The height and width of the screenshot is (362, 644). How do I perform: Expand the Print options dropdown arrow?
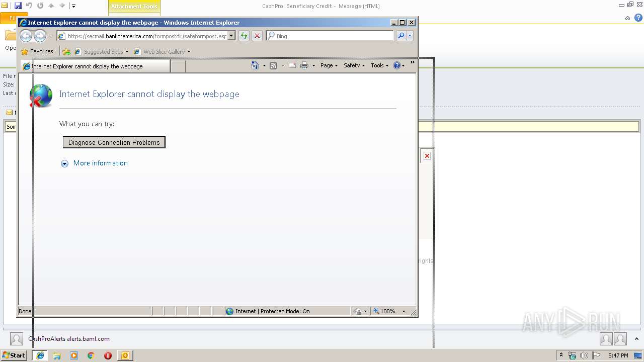click(x=313, y=66)
